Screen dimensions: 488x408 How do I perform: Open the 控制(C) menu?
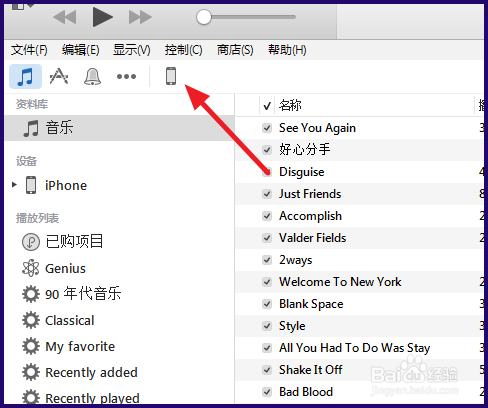click(x=183, y=50)
